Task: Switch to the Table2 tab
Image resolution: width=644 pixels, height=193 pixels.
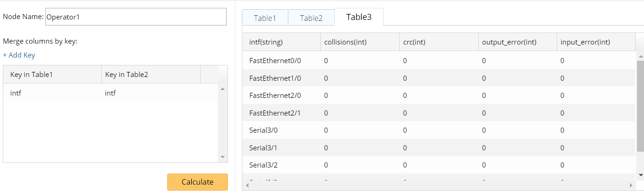Action: coord(311,18)
